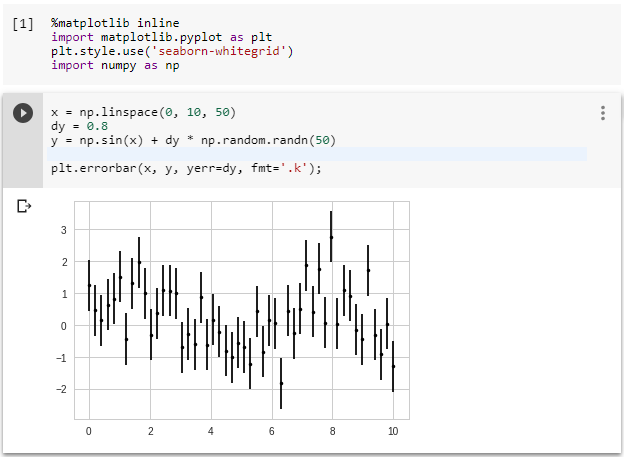Place cursor on 'x = np.linspace(0, 10, 50)' line
624x457 pixels.
click(x=143, y=112)
